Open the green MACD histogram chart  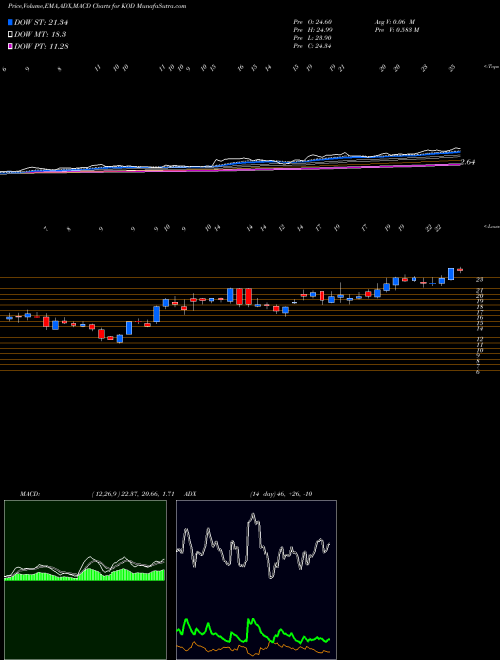[x=85, y=580]
